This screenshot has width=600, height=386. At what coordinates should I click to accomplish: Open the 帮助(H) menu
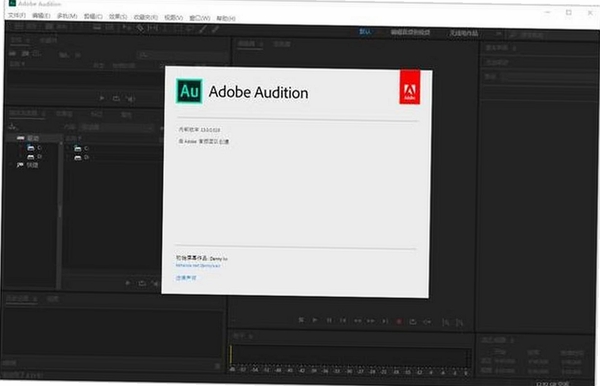click(226, 18)
